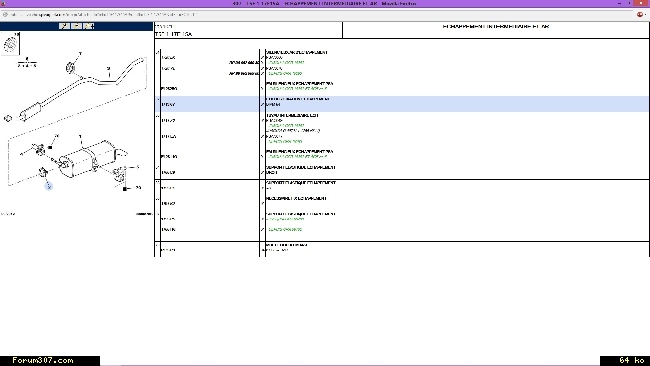Select the blue-highlighted callout circle in the diagram

[49, 187]
